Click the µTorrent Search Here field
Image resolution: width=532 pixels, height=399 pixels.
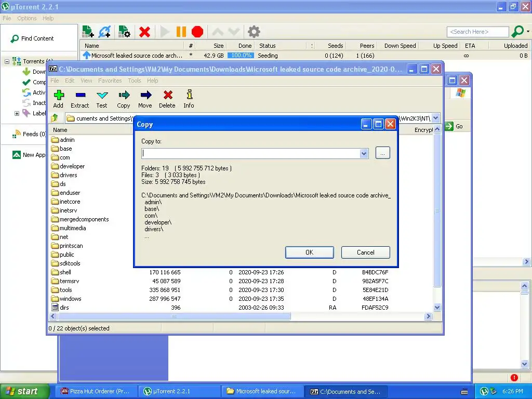click(x=478, y=32)
